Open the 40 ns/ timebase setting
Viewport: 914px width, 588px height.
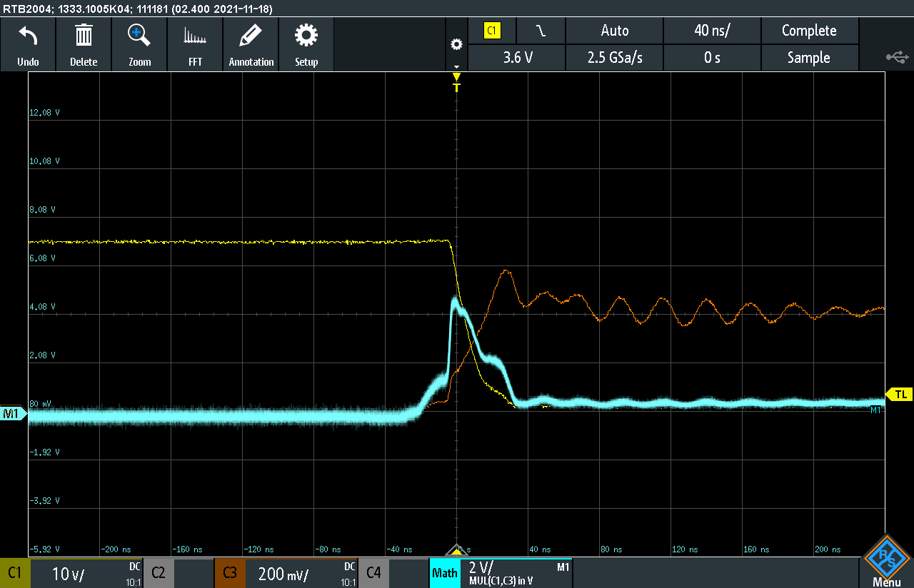point(712,31)
